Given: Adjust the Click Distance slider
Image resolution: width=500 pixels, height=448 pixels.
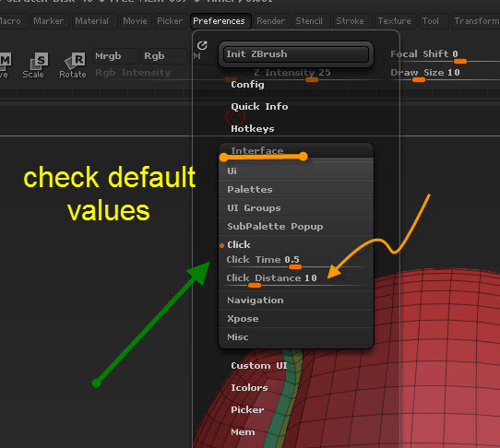Looking at the screenshot, I should [295, 281].
